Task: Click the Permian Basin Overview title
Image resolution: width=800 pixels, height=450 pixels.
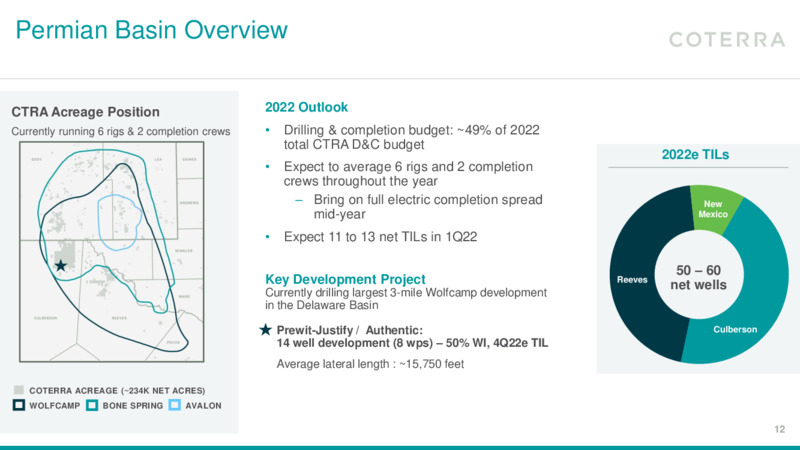Action: (152, 30)
